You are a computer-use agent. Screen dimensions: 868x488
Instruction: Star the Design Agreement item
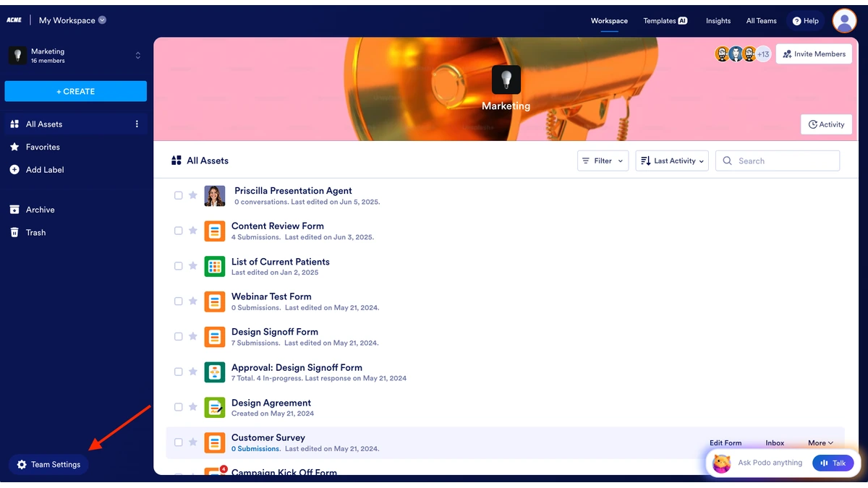pyautogui.click(x=193, y=407)
